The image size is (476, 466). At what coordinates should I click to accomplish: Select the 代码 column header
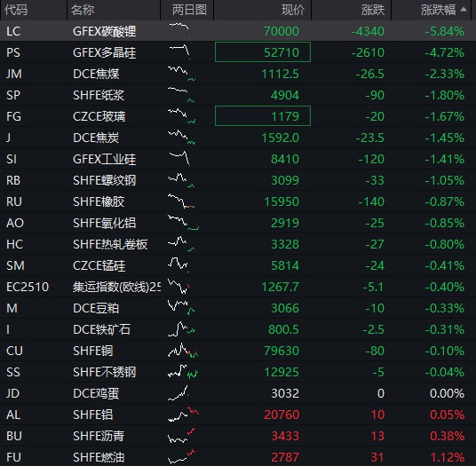tap(16, 10)
